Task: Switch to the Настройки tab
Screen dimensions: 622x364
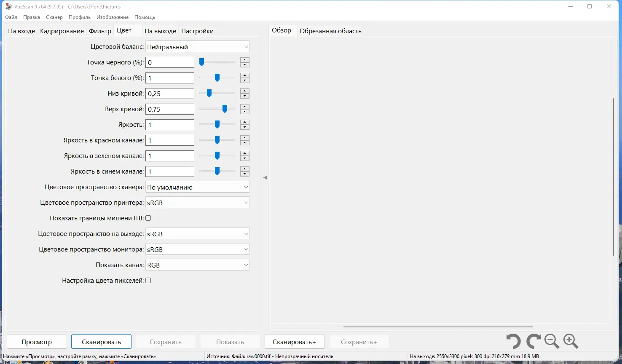Action: [197, 31]
